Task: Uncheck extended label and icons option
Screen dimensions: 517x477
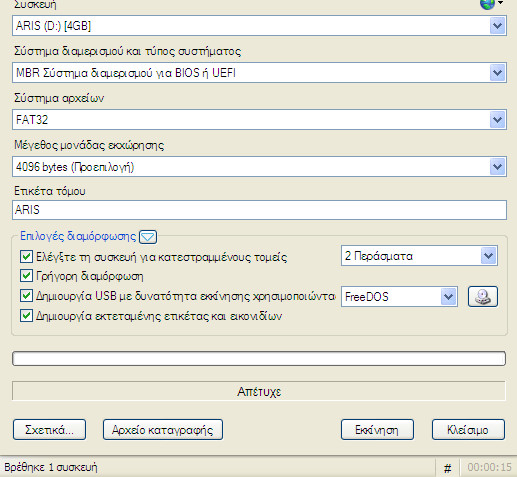Action: coord(26,315)
